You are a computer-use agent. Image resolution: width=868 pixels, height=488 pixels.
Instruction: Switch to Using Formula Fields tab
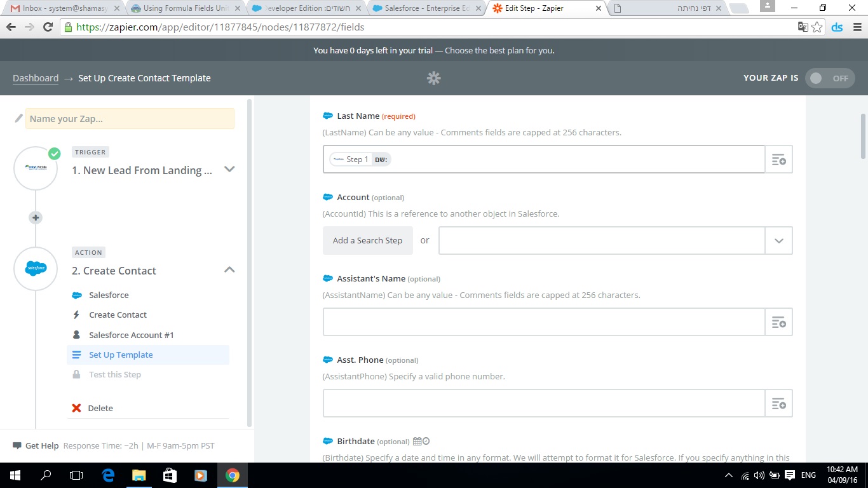click(184, 8)
